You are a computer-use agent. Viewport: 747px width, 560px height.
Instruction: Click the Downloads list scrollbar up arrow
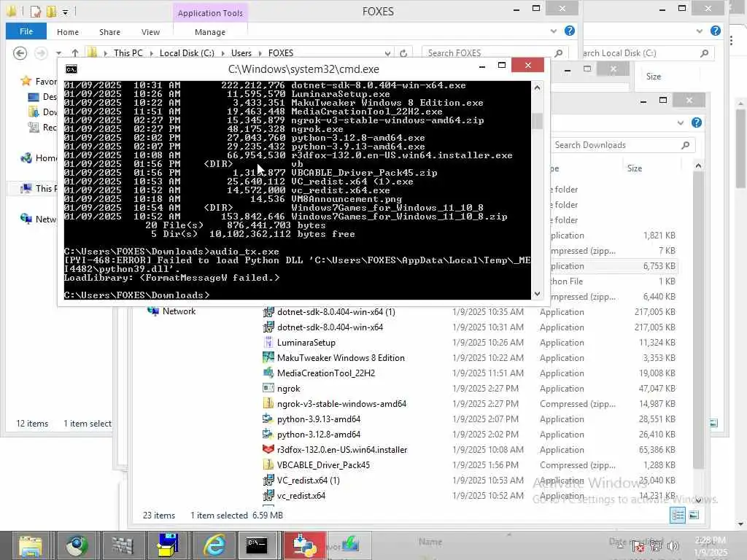point(698,166)
